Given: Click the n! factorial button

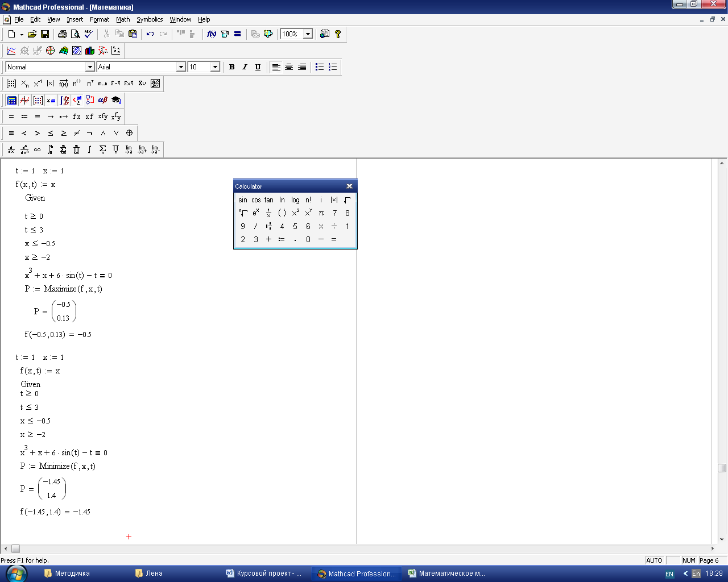Looking at the screenshot, I should [308, 200].
